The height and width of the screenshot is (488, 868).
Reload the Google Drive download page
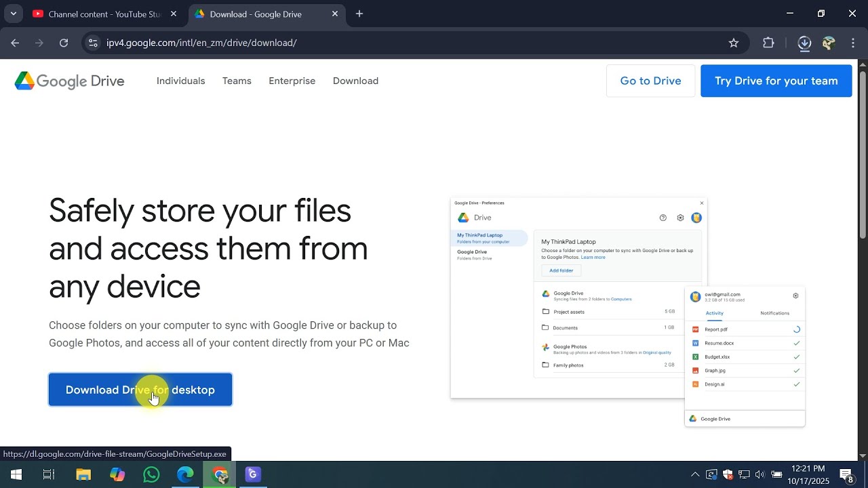(x=64, y=43)
